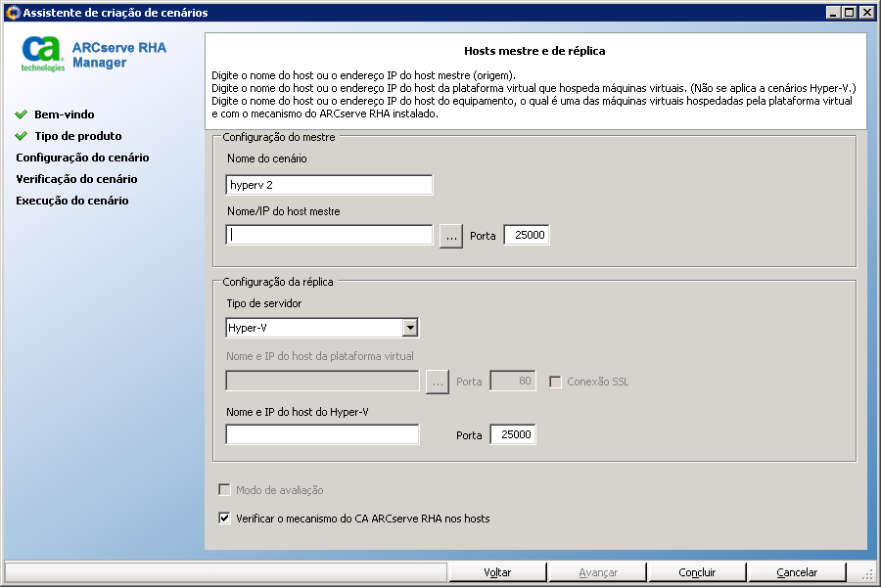Click the Avançar button

click(x=598, y=572)
